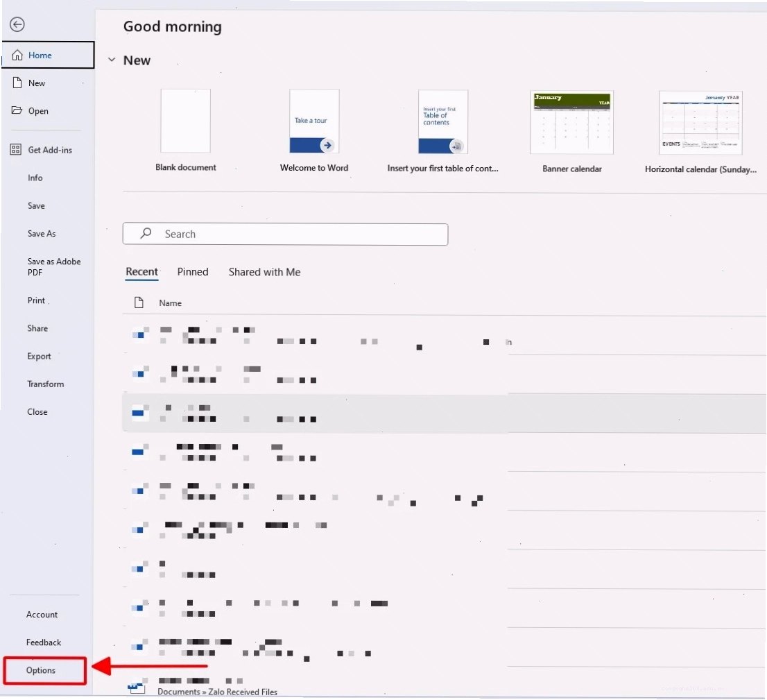767x700 pixels.
Task: Go to Export
Action: [x=39, y=356]
